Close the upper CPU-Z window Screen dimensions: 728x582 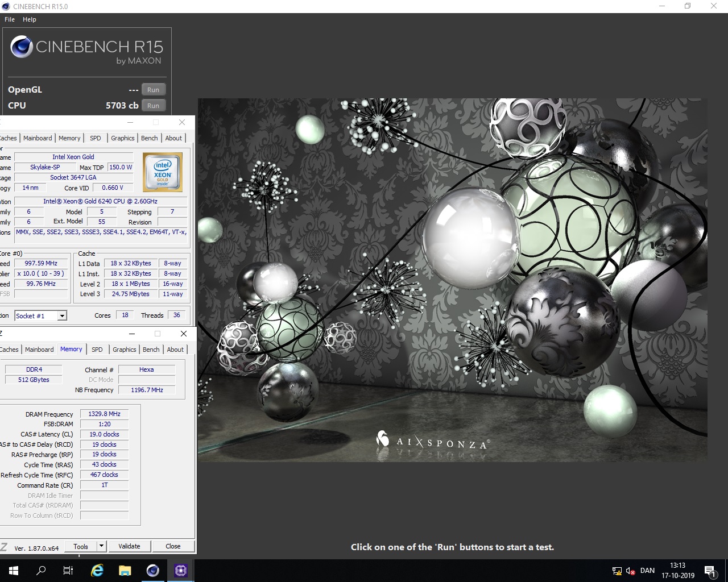click(x=182, y=122)
